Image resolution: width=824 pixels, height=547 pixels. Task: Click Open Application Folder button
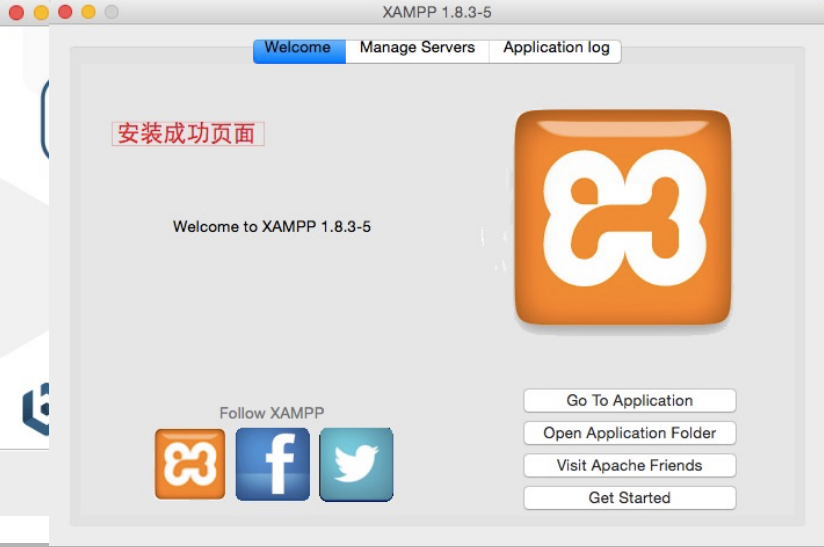(x=630, y=433)
